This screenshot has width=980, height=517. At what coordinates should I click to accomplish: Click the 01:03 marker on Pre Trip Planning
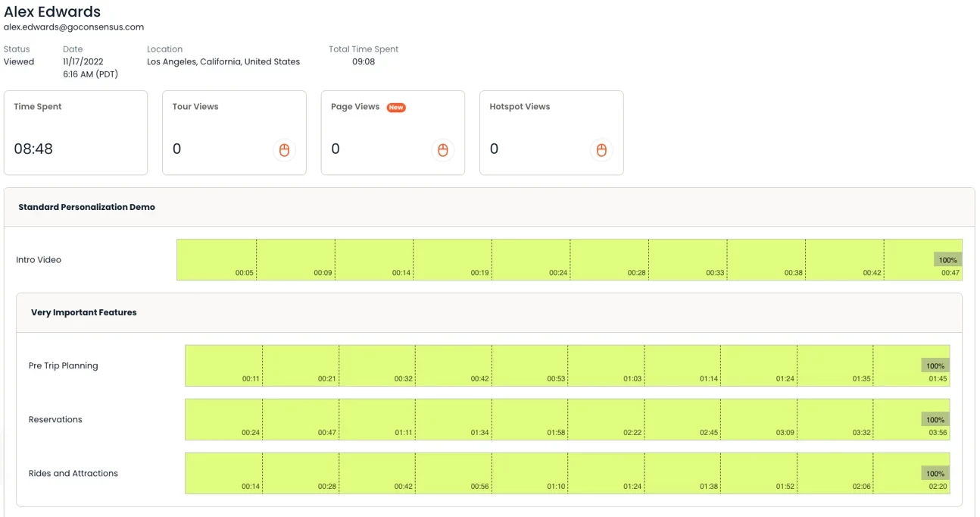[x=632, y=379]
